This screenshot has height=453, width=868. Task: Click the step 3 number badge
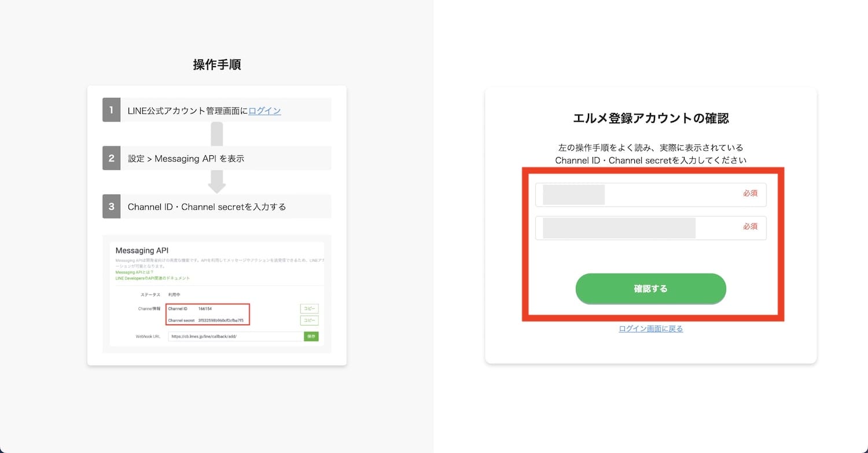point(111,206)
